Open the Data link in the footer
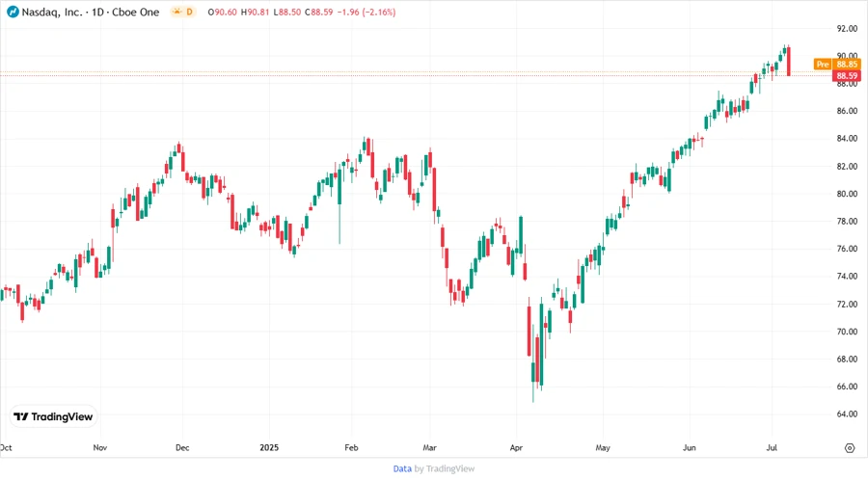Screen dimensions: 868x480 click(x=402, y=468)
